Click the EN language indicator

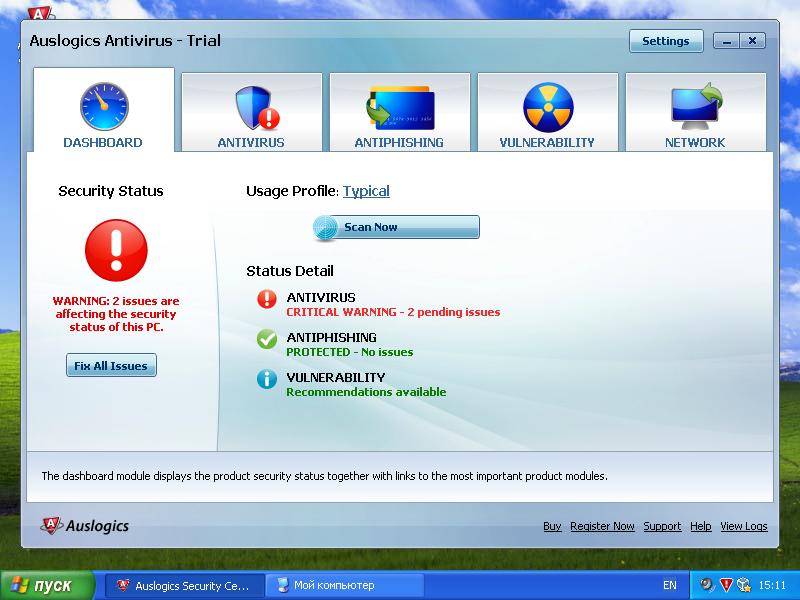point(669,585)
